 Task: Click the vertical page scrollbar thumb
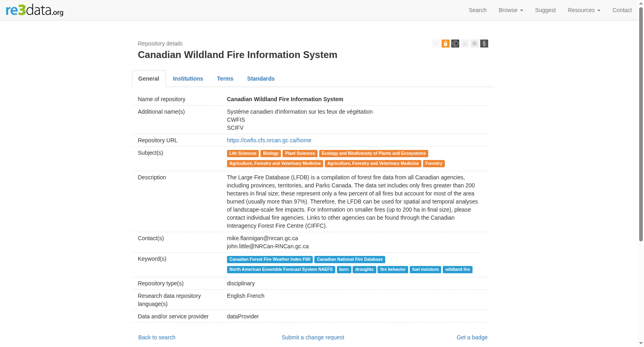pos(641,124)
